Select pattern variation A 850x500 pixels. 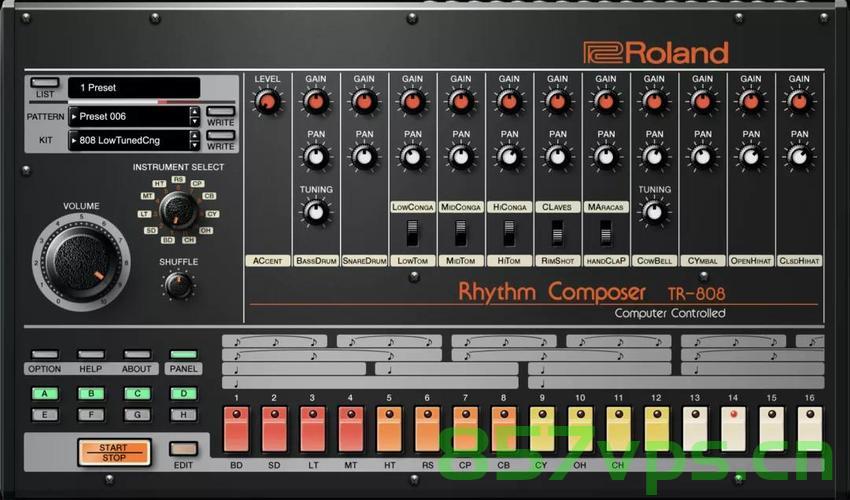click(x=45, y=394)
